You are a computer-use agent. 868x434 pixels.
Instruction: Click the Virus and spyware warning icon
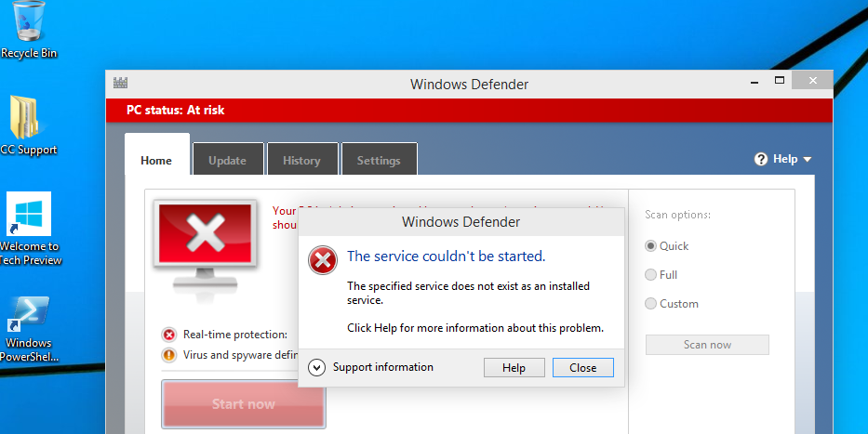point(168,355)
